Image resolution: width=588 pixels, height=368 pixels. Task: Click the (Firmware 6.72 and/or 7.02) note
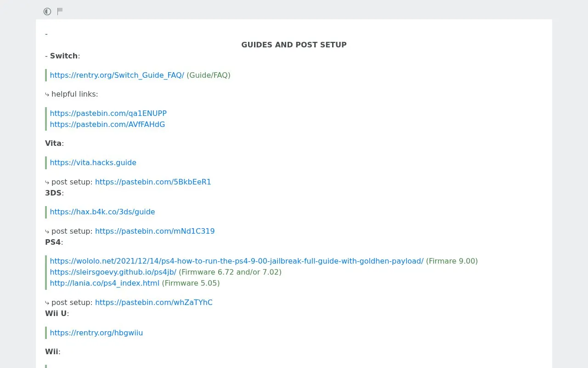coord(230,272)
